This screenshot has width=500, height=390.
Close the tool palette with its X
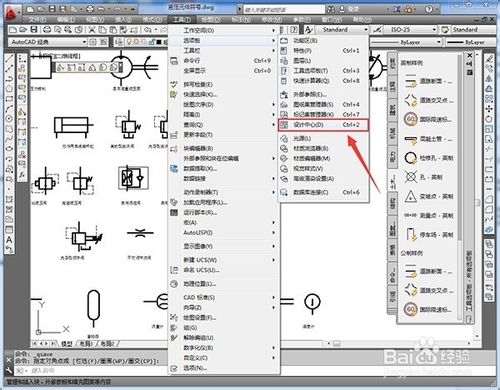click(470, 55)
